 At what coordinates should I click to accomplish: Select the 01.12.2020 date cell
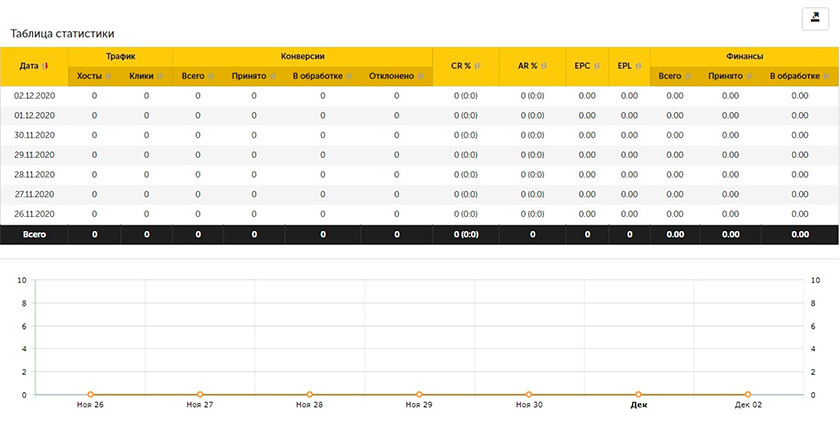pos(34,116)
